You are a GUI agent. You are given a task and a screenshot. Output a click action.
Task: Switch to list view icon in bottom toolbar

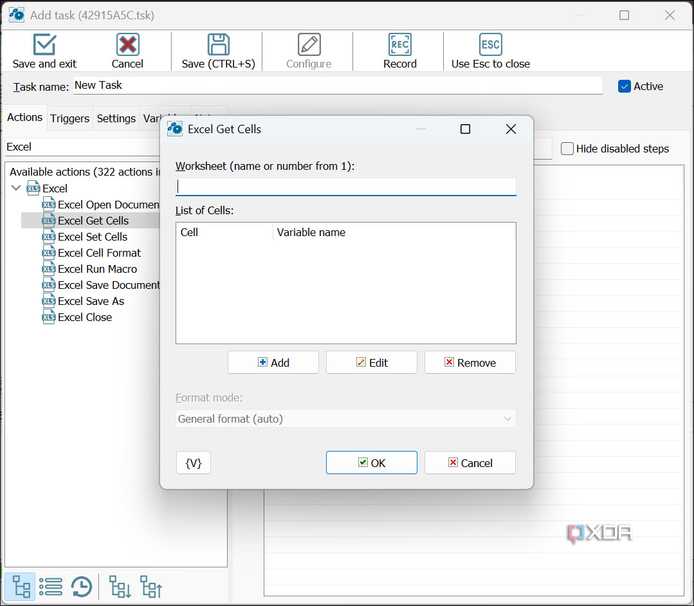tap(50, 587)
